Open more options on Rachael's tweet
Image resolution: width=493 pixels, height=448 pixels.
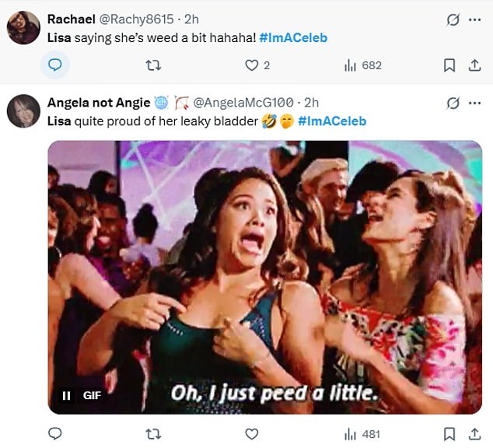point(474,19)
